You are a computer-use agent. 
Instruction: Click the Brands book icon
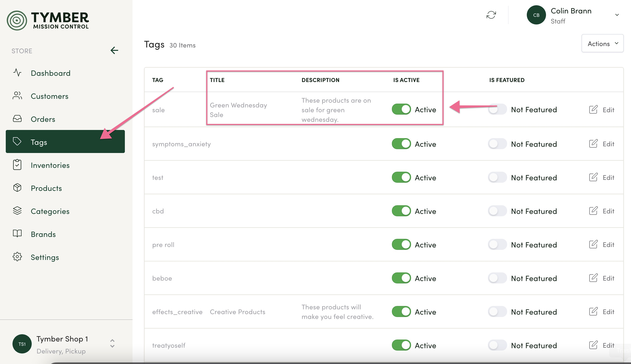(x=17, y=234)
